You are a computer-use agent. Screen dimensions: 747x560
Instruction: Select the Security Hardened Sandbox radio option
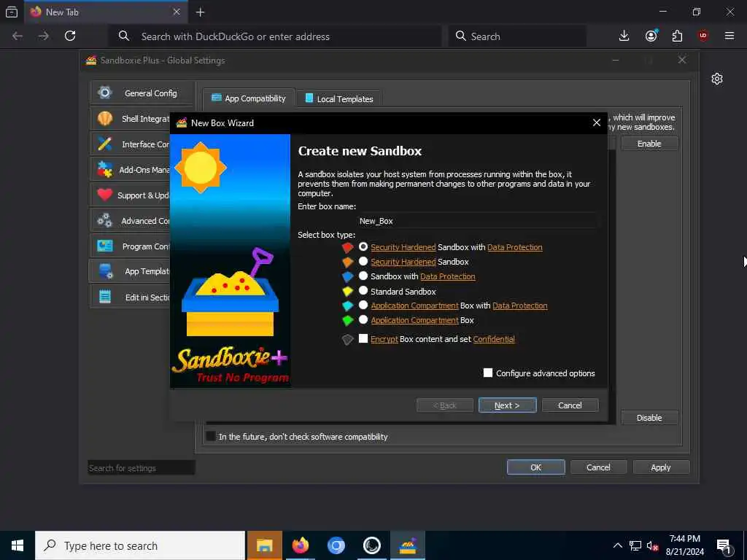click(363, 262)
